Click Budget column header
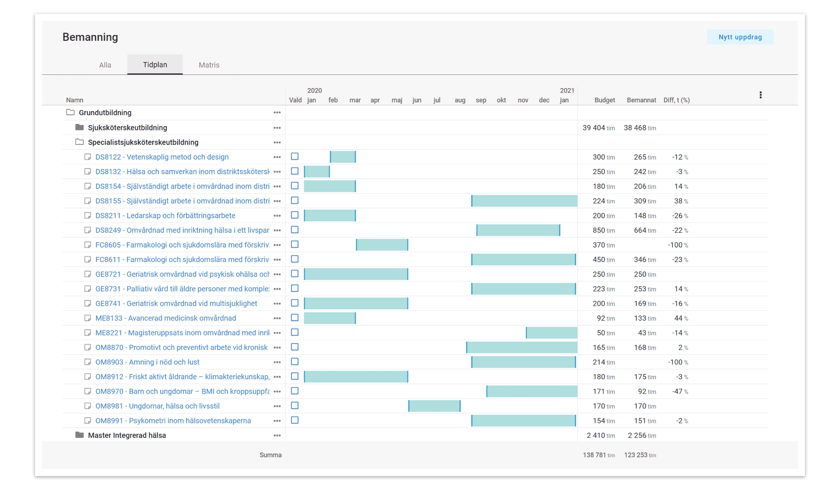 [604, 100]
